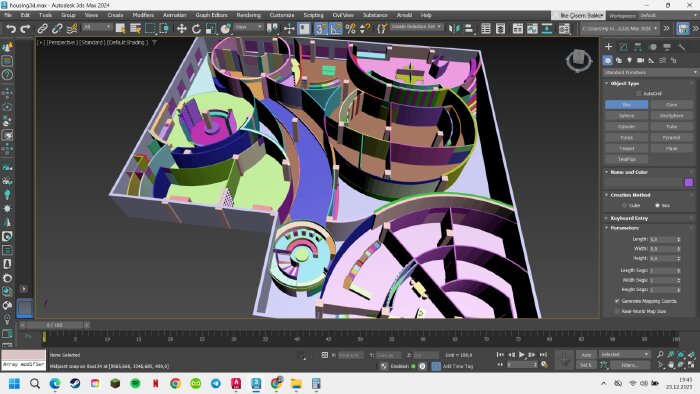Click the TextPlus button
700x394 pixels.
[x=626, y=159]
